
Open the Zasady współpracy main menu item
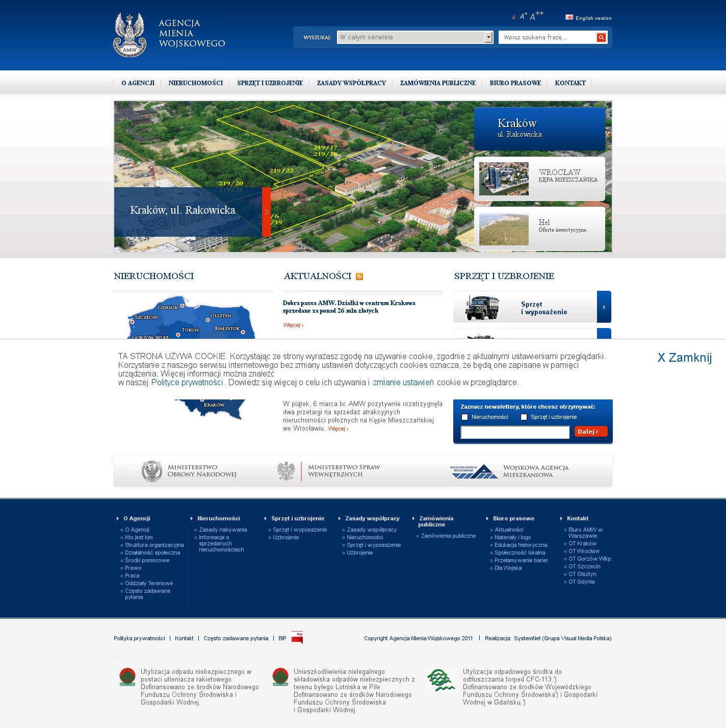351,83
